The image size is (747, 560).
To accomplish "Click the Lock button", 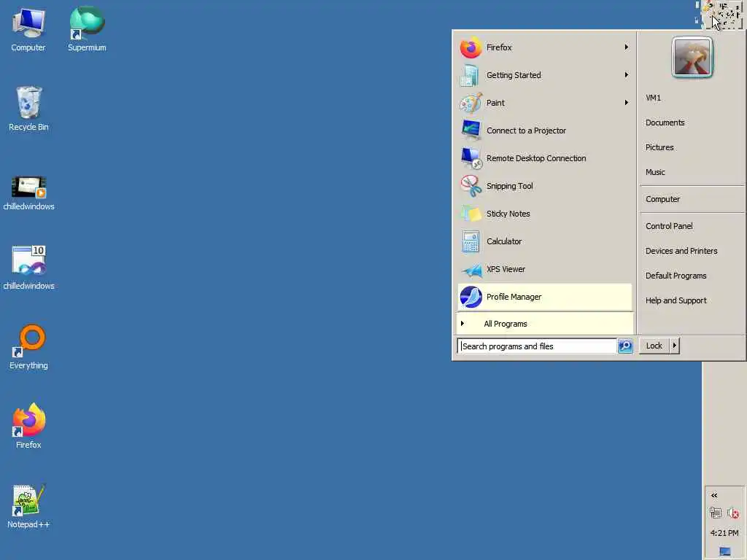I will pyautogui.click(x=654, y=346).
